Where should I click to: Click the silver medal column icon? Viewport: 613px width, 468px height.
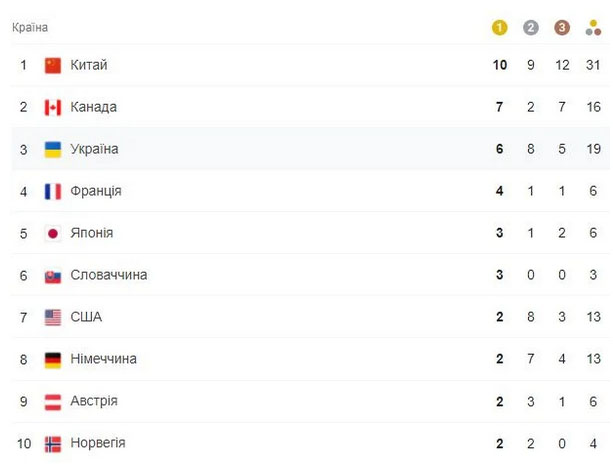point(531,28)
